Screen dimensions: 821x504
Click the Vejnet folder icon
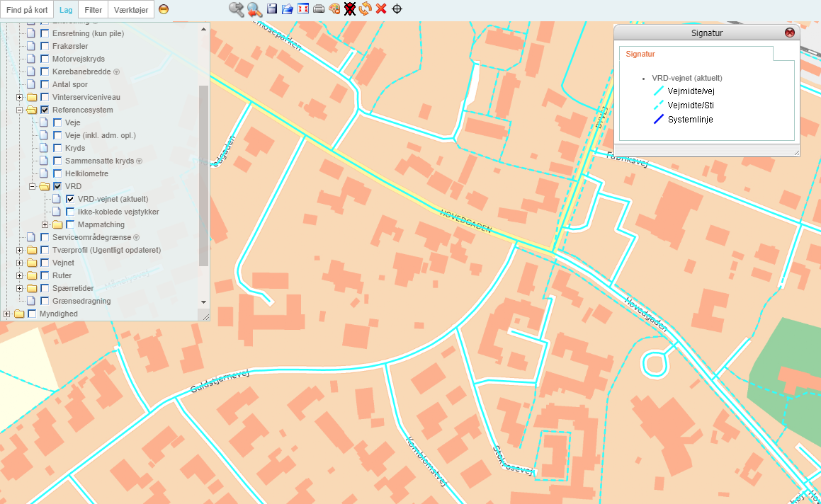click(32, 263)
